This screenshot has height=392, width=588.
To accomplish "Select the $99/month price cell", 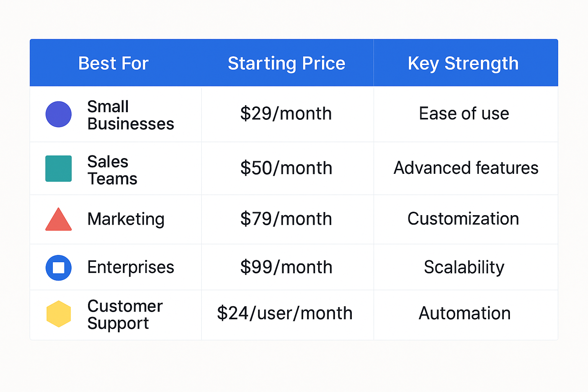I will [286, 267].
